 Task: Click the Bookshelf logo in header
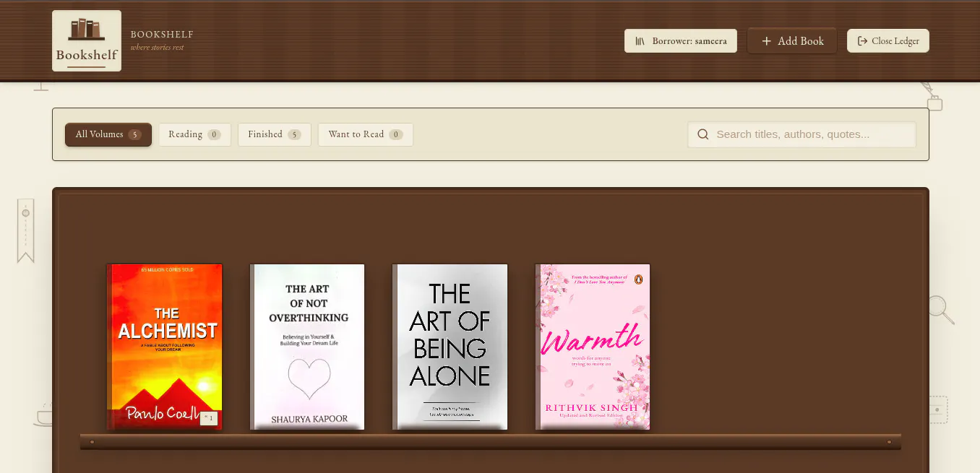[87, 40]
